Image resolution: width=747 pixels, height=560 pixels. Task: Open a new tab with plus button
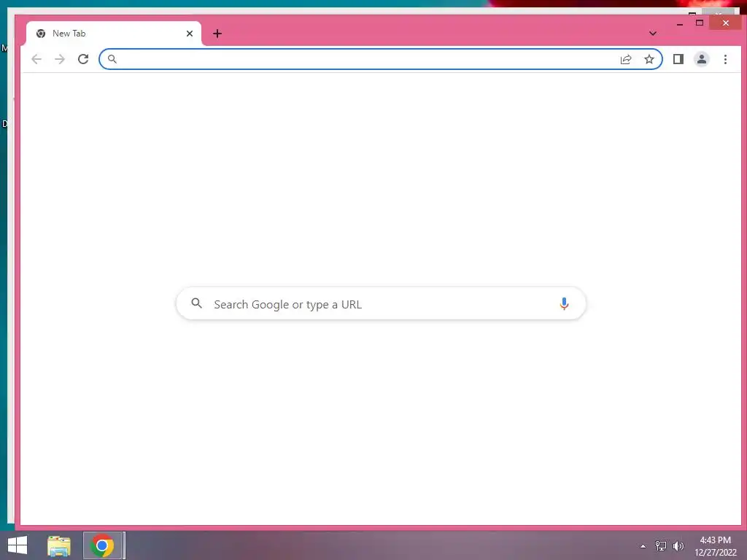(217, 34)
